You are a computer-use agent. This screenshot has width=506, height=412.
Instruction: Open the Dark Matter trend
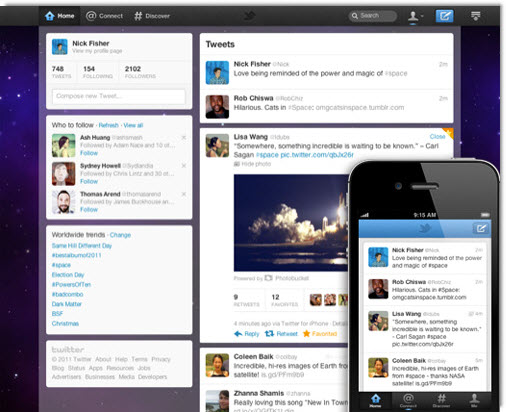tap(66, 304)
